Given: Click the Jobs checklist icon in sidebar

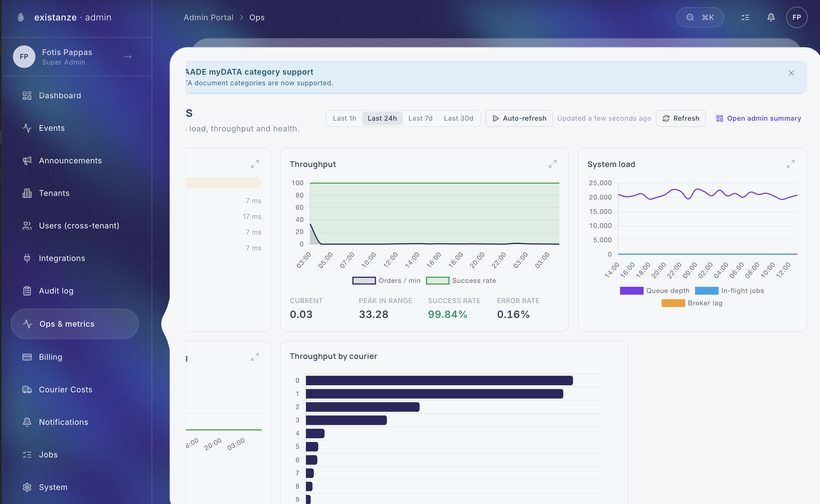Looking at the screenshot, I should [27, 455].
